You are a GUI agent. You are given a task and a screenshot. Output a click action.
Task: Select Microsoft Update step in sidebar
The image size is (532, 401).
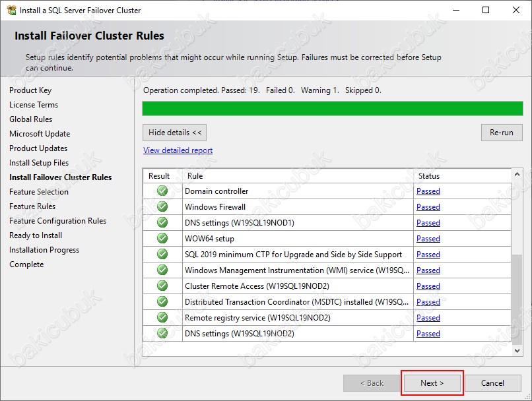point(40,134)
